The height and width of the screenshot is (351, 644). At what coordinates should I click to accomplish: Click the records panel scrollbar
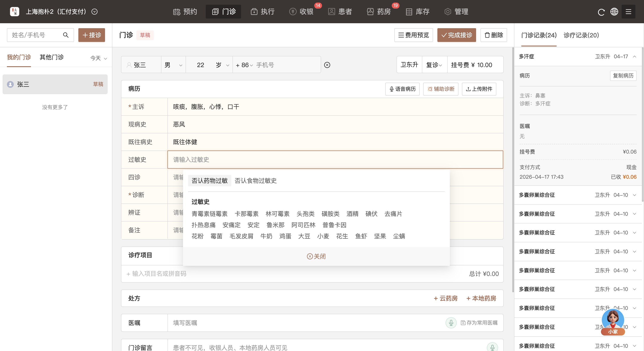click(x=643, y=125)
